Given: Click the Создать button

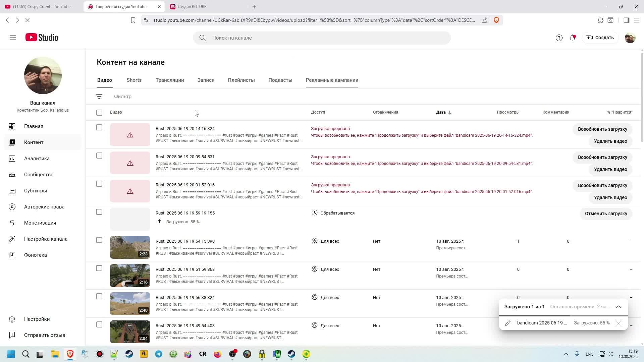Looking at the screenshot, I should 600,38.
